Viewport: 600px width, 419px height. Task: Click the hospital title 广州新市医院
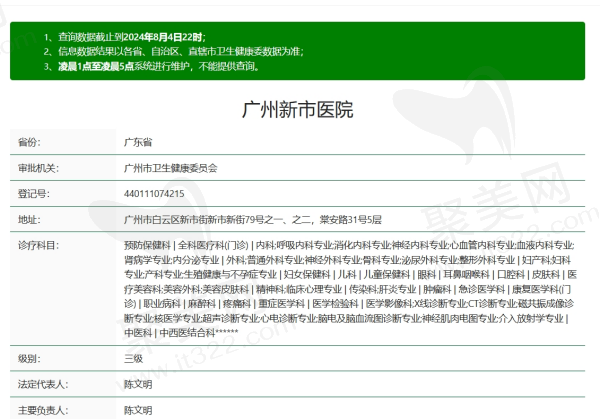point(297,110)
